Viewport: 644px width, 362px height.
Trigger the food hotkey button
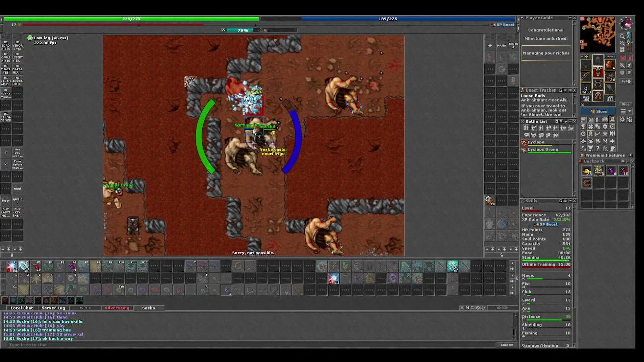(17, 189)
